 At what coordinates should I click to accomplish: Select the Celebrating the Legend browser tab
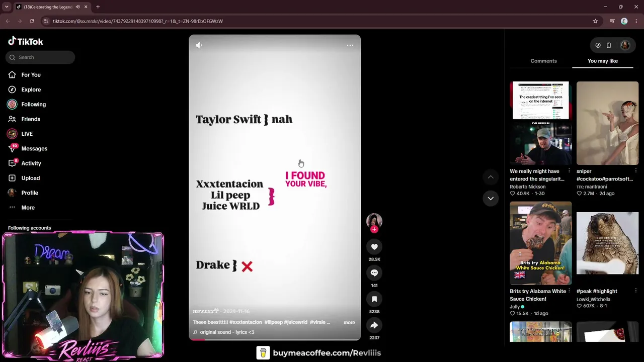click(52, 7)
